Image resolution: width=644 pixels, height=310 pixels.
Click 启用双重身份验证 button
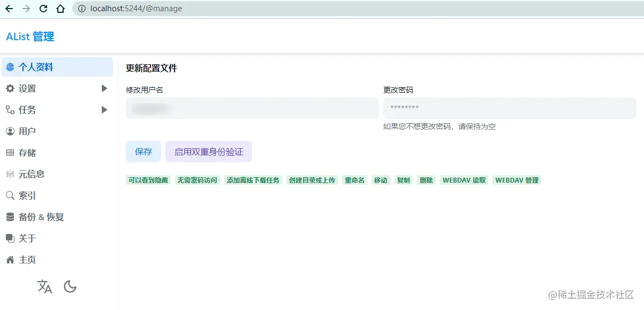(x=209, y=152)
